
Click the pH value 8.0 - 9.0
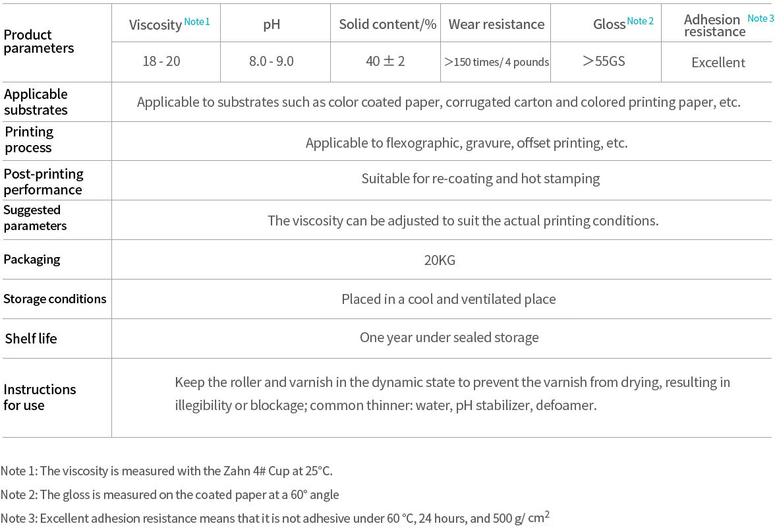coord(272,62)
